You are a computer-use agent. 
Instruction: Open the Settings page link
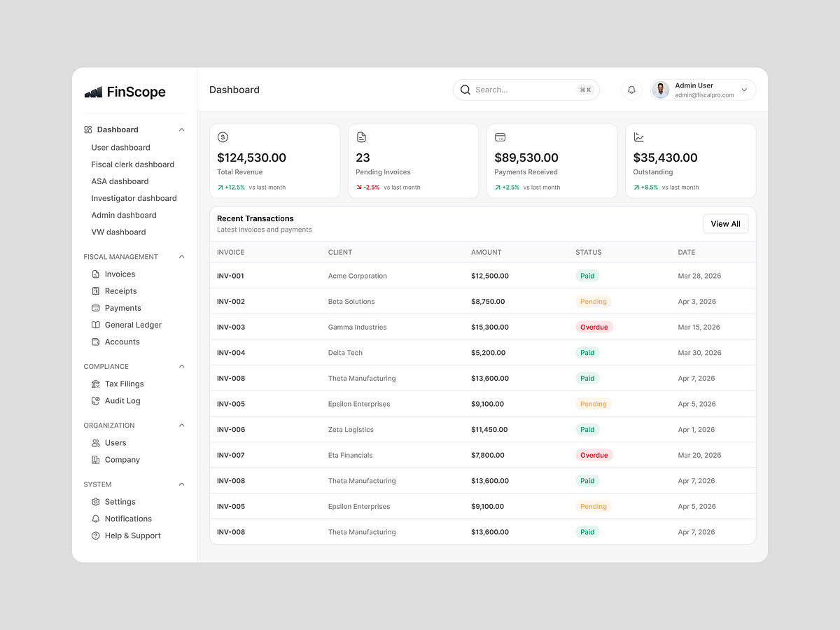(120, 502)
